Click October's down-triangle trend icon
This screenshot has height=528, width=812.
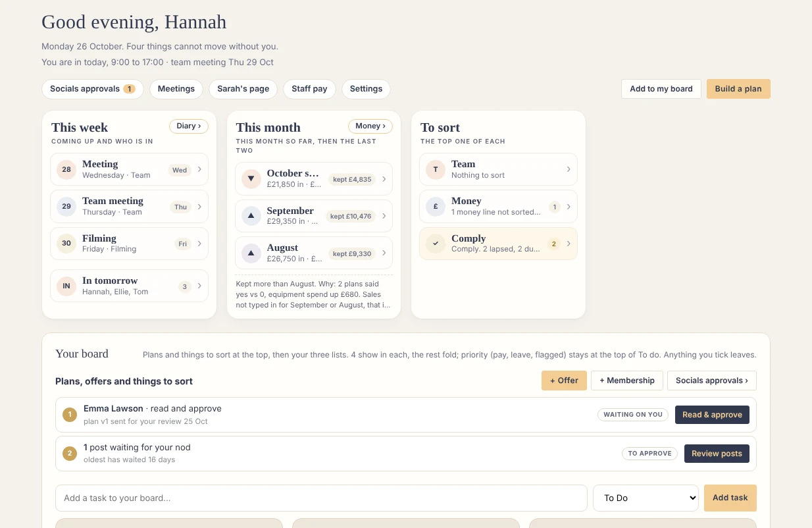pyautogui.click(x=251, y=178)
